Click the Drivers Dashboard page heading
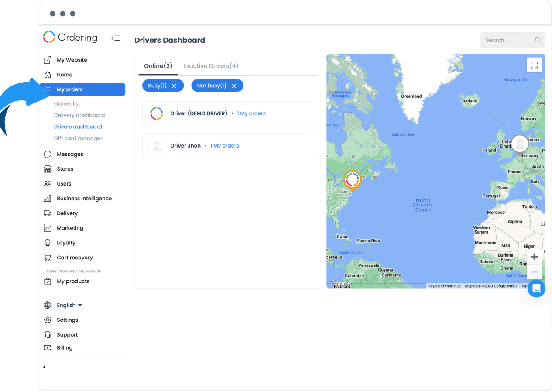The height and width of the screenshot is (392, 552). tap(170, 40)
